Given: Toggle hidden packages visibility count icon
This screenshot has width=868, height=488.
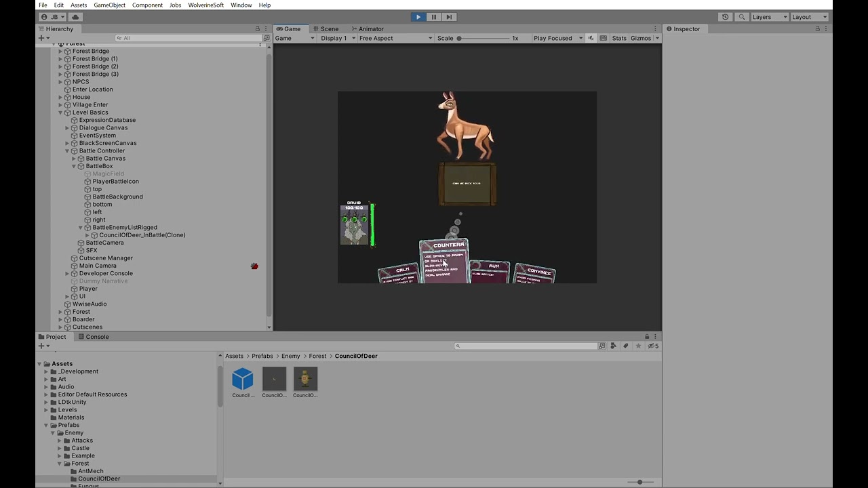Looking at the screenshot, I should pyautogui.click(x=653, y=346).
